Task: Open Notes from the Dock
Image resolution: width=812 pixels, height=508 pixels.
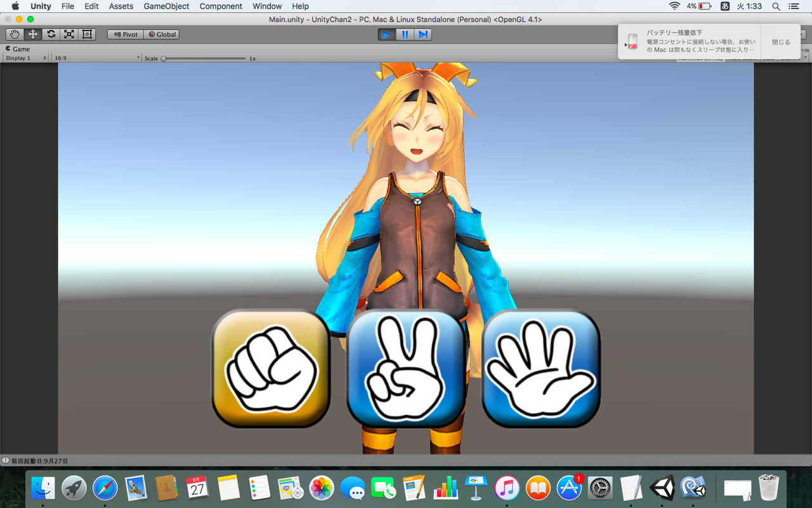Action: (228, 488)
